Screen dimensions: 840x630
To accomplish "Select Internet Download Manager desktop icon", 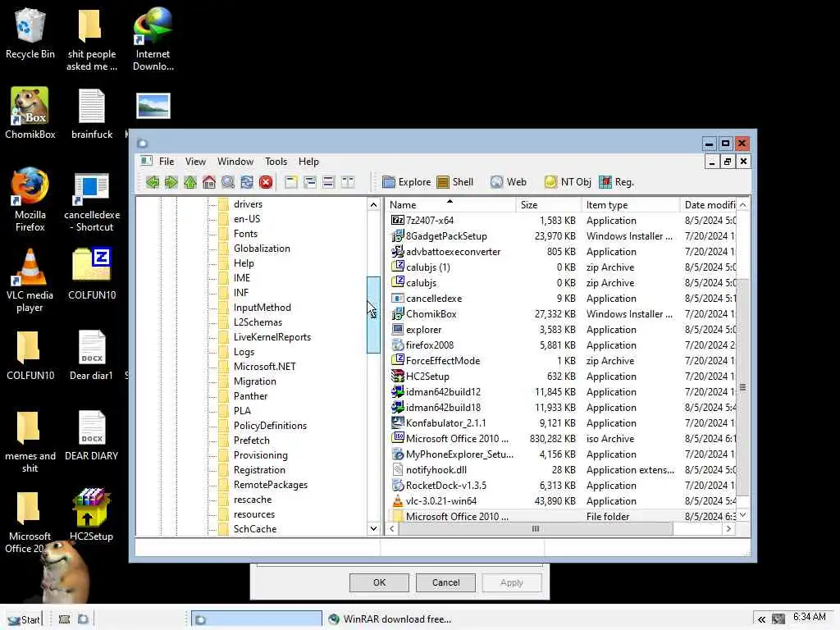I will click(x=153, y=39).
